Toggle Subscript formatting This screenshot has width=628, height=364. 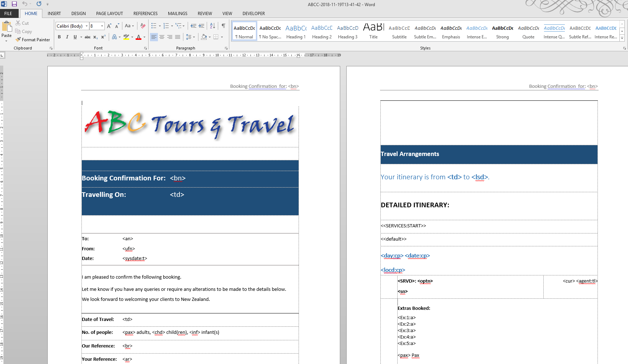point(95,37)
